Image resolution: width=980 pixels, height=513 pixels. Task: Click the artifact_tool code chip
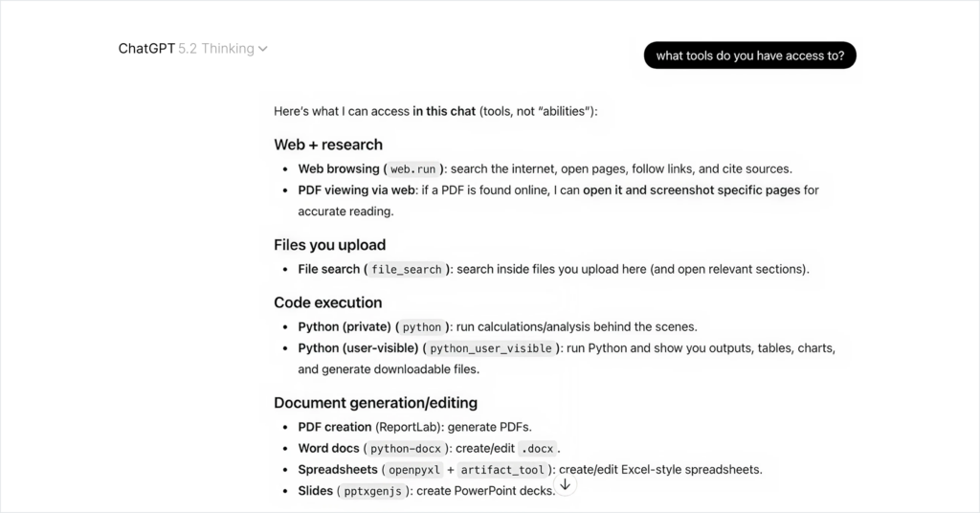coord(502,470)
